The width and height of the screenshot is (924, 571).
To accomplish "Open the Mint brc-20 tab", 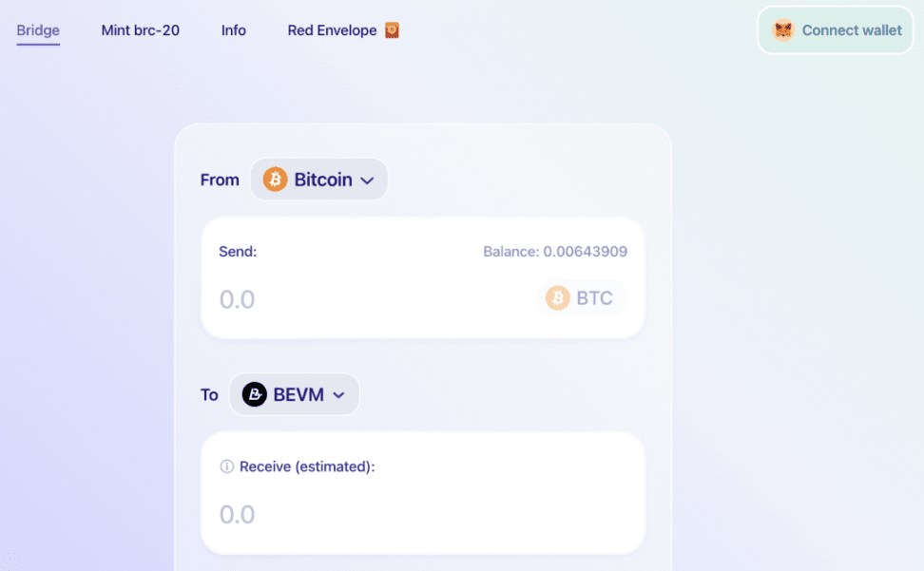I will pos(141,30).
